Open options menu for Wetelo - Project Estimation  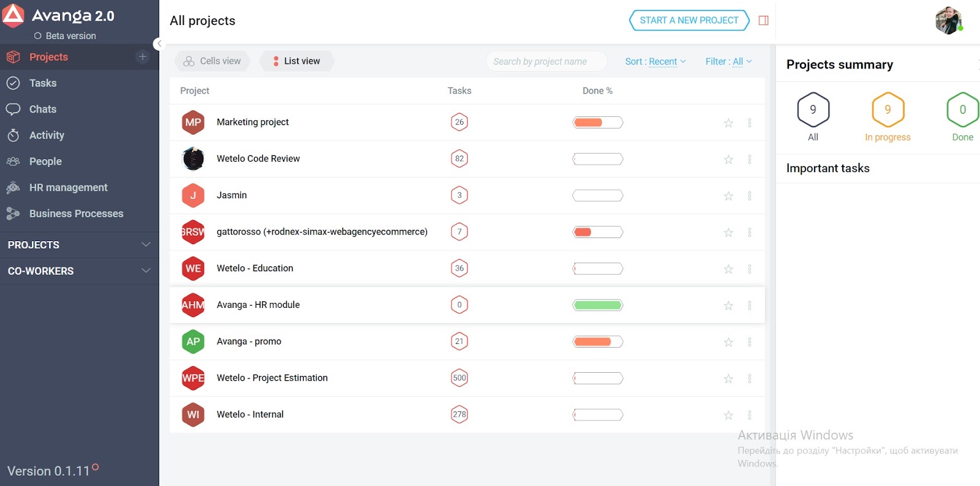tap(749, 378)
